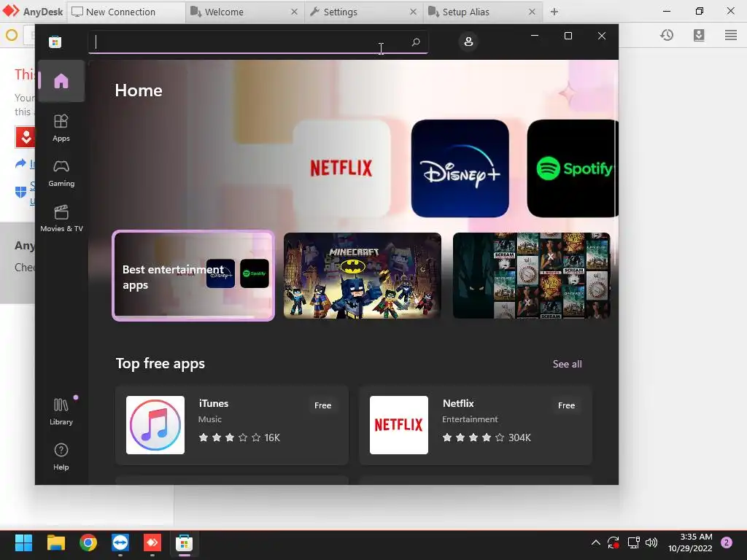747x560 pixels.
Task: Open the Apps section in Store sidebar
Action: click(61, 128)
